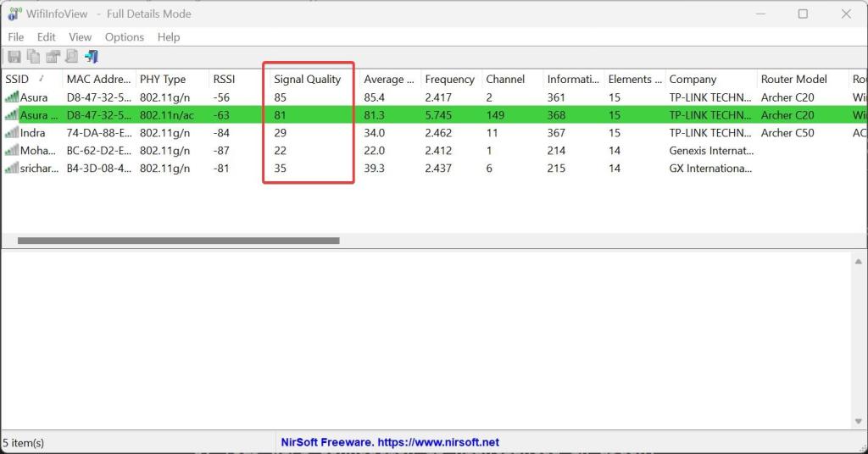868x454 pixels.
Task: Click the blue Exit toolbar icon
Action: 92,57
